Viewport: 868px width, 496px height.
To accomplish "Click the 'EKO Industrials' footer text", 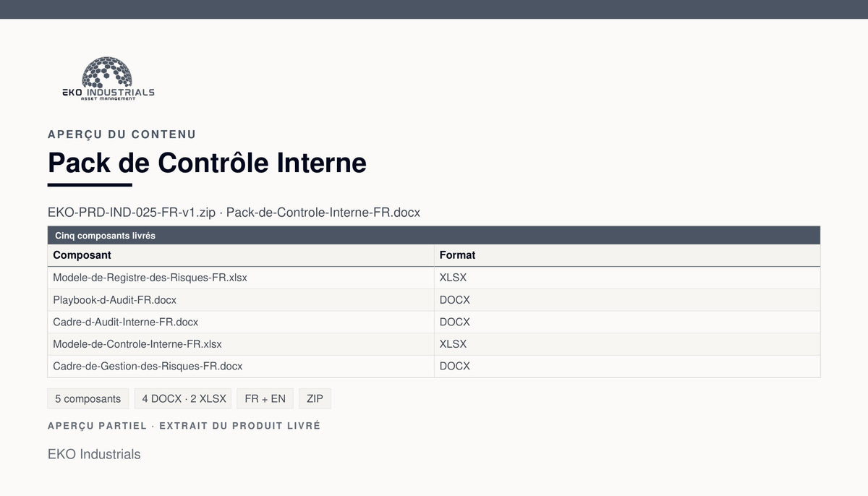I will pos(94,455).
